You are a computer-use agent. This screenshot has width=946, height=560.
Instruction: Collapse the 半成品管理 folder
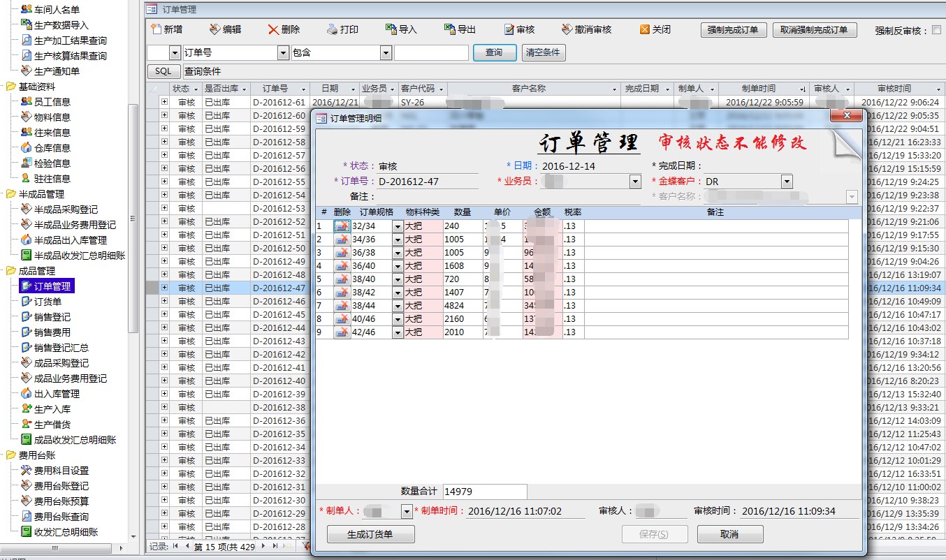10,194
